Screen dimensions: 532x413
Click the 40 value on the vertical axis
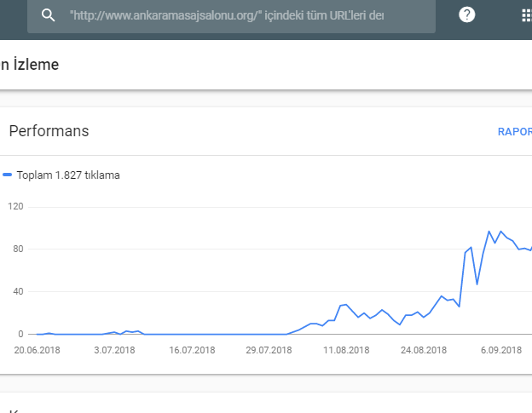[x=18, y=291]
